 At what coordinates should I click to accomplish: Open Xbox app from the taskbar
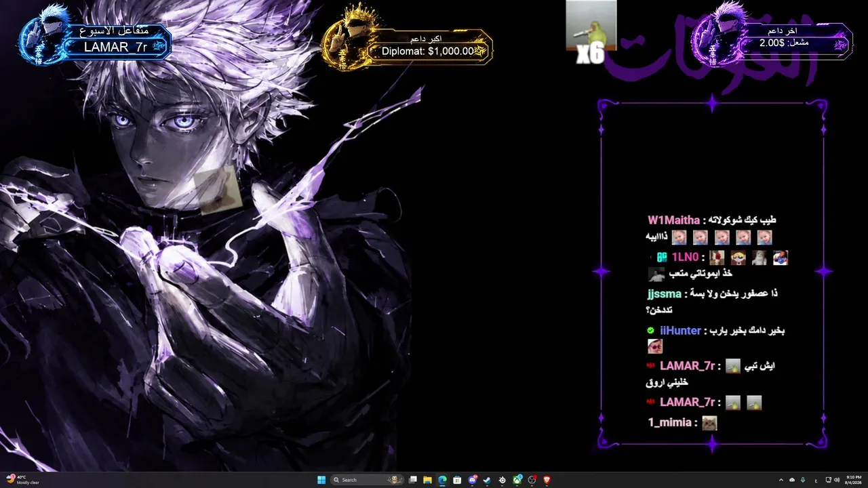tap(517, 480)
